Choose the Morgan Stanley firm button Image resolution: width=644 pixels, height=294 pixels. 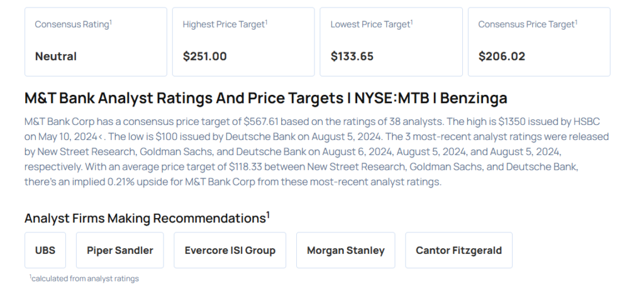pos(345,250)
